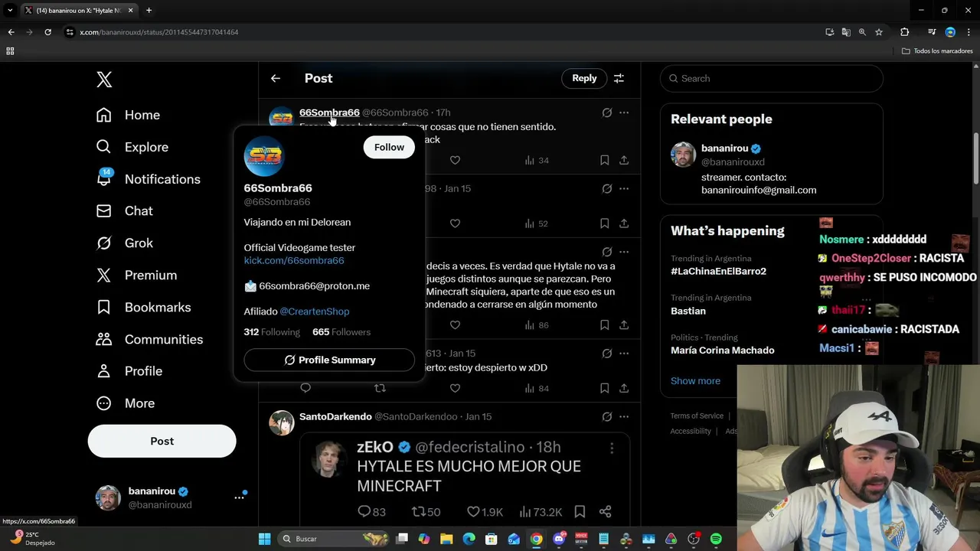Open the Bookmarks sidebar icon

(104, 307)
